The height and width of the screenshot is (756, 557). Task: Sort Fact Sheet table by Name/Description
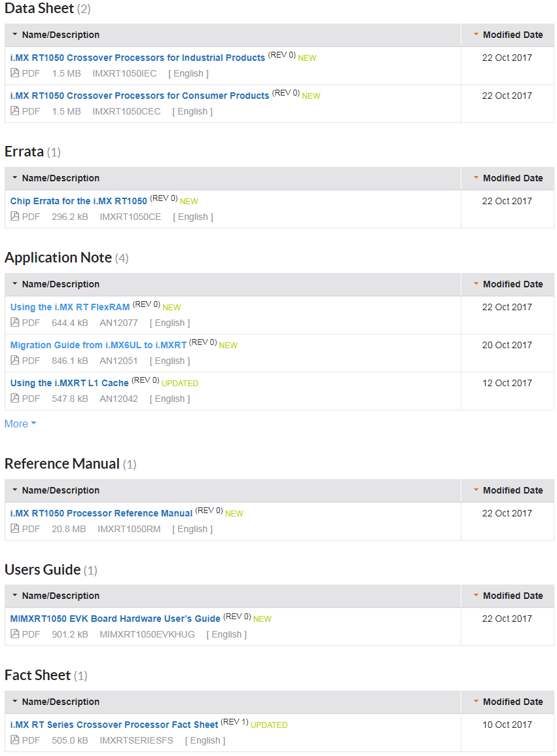click(x=56, y=702)
